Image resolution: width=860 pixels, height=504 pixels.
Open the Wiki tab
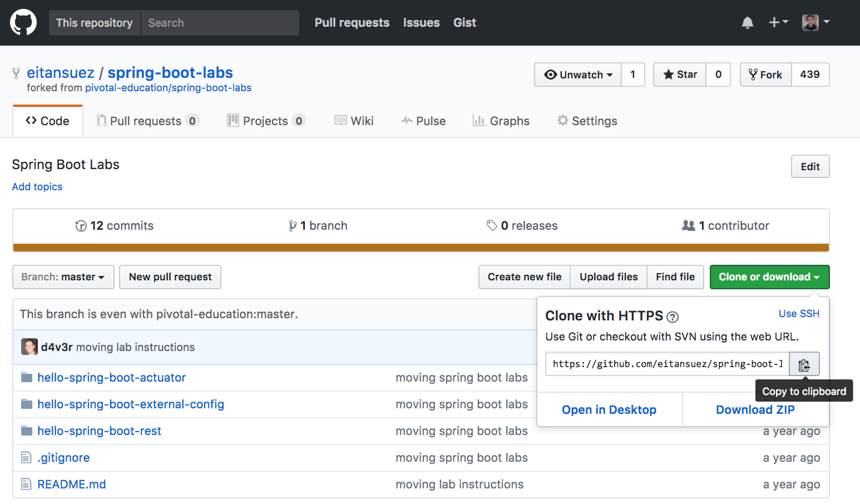(354, 121)
